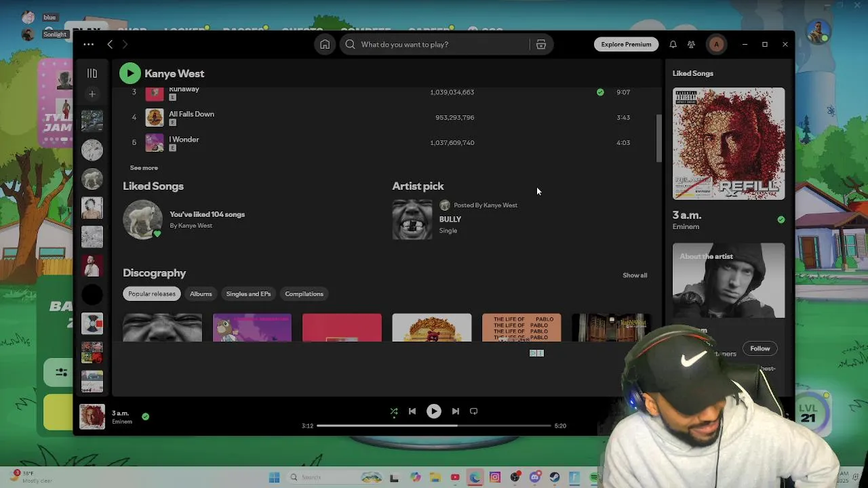Open the notifications bell
This screenshot has width=868, height=488.
(673, 44)
